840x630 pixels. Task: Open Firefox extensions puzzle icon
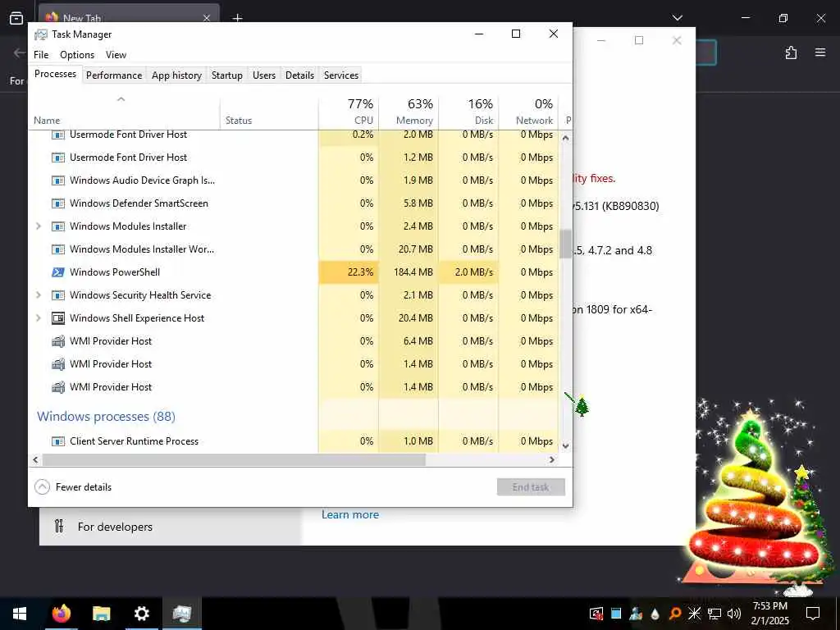tap(791, 52)
